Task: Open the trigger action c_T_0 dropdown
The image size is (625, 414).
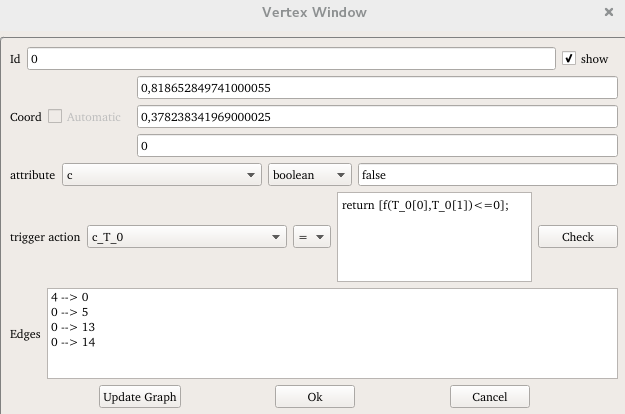Action: [187, 237]
